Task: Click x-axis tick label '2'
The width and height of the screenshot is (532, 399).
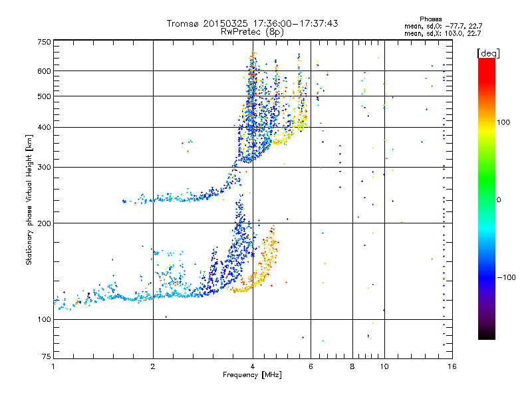Action: pyautogui.click(x=153, y=366)
